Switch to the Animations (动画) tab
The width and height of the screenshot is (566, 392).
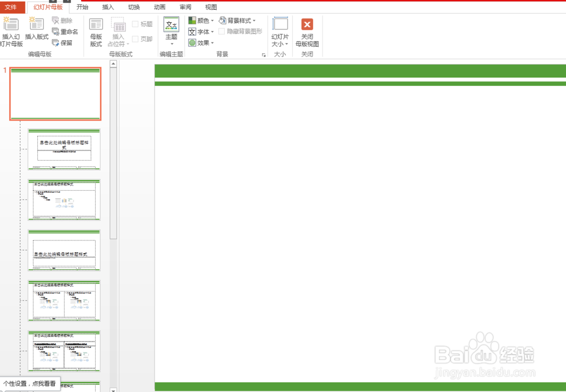[x=160, y=7]
